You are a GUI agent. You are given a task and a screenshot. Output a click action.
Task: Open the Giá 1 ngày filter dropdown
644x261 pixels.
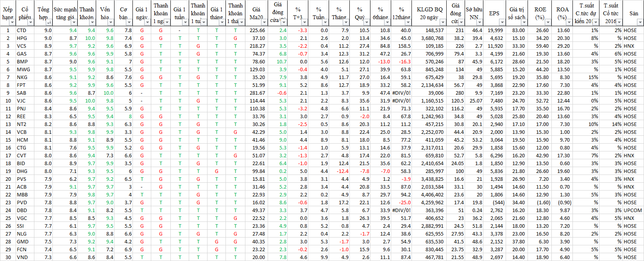point(148,22)
